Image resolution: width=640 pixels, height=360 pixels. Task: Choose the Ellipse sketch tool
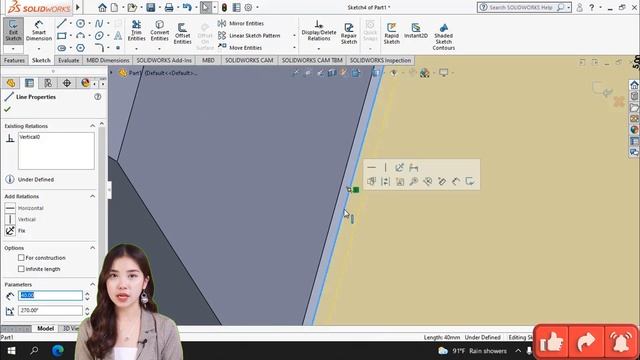(x=99, y=36)
